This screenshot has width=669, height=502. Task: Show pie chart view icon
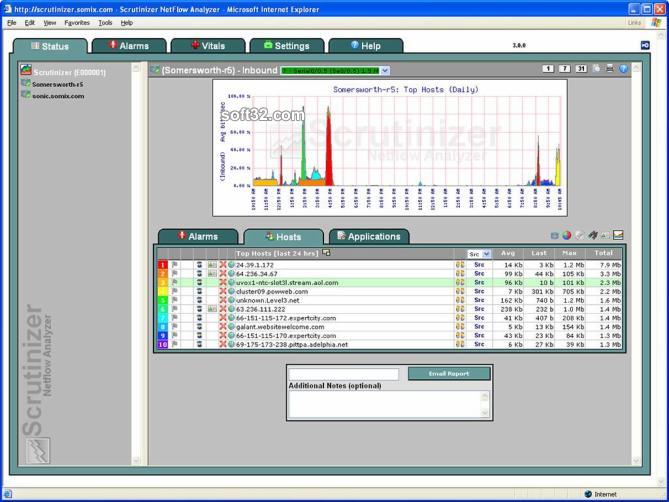click(x=567, y=235)
